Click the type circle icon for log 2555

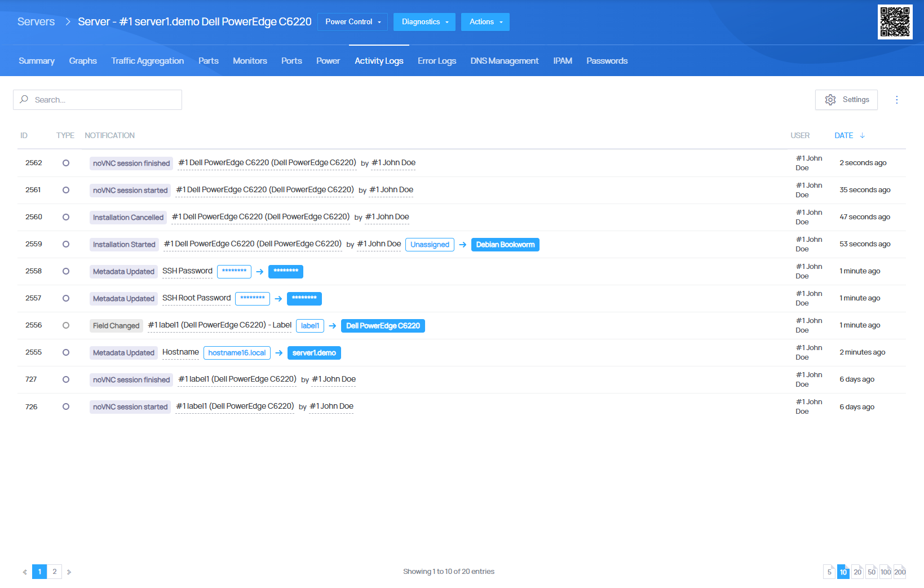click(x=66, y=352)
